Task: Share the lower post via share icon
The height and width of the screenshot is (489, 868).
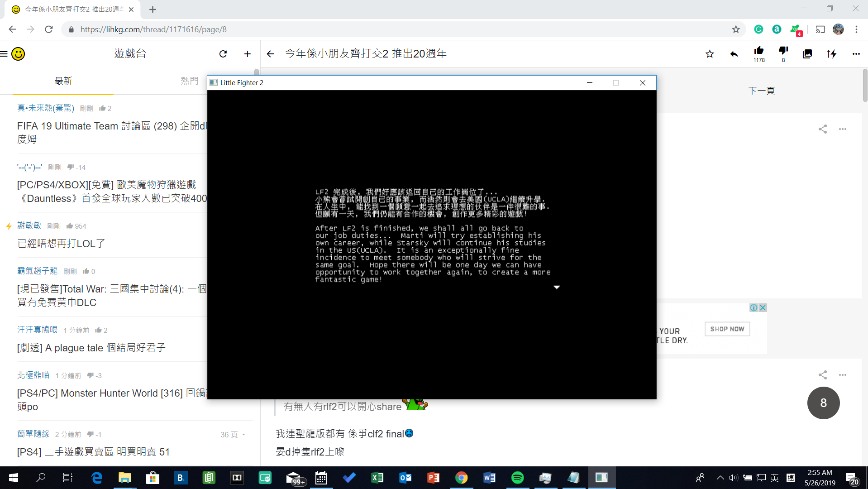Action: [823, 375]
